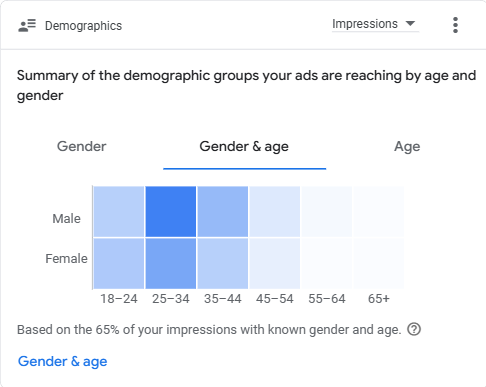Click the Male 18–24 heatmap cell

click(119, 212)
